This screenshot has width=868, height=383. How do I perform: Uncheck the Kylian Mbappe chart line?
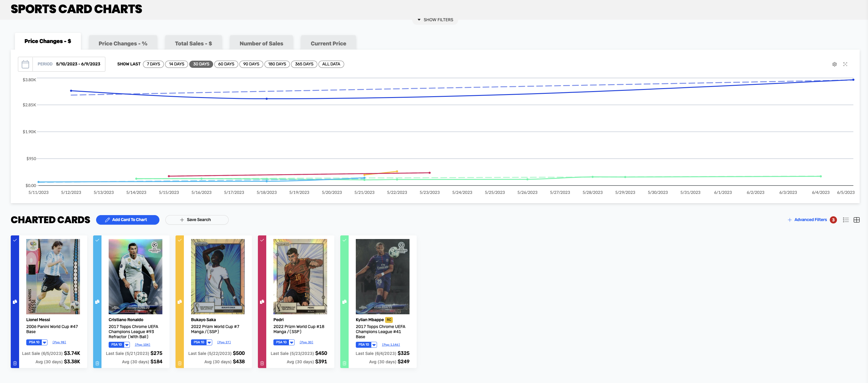coord(344,240)
